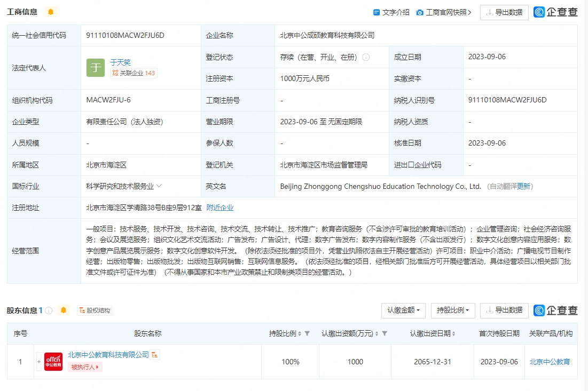Click equity chart icon after shareholder name

click(x=154, y=355)
